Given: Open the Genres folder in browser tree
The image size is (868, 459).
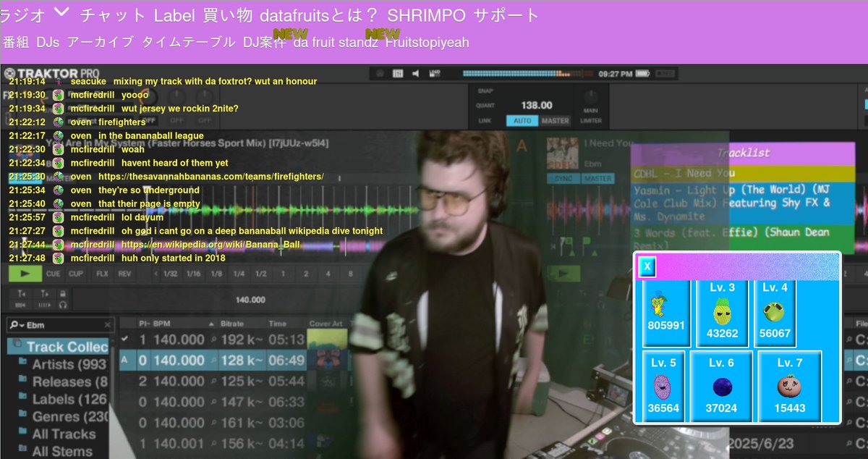Looking at the screenshot, I should point(62,416).
